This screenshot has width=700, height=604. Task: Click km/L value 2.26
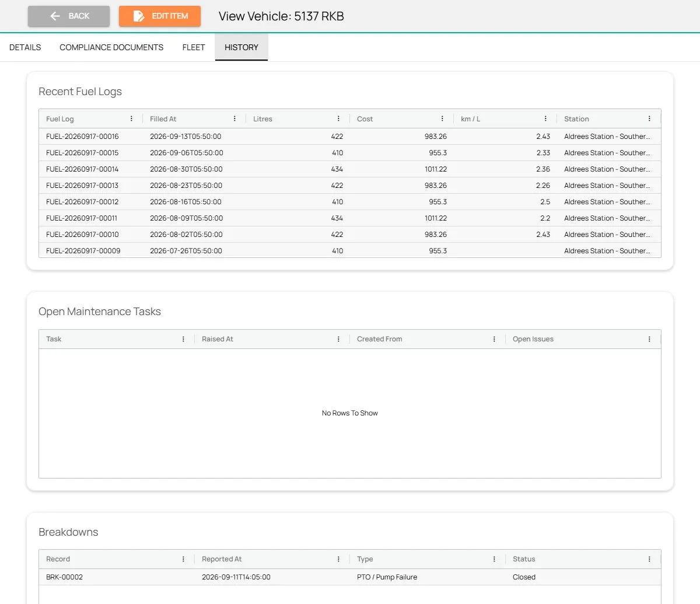543,186
